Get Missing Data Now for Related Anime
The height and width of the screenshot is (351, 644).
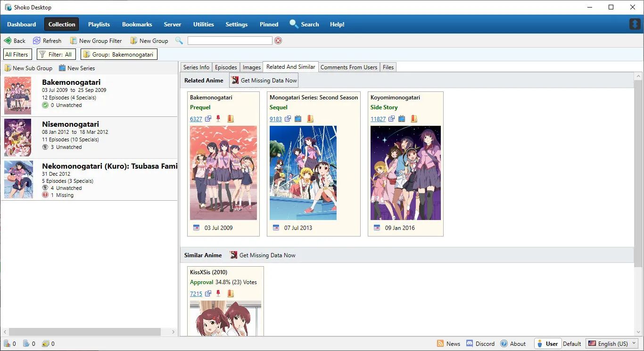pos(264,81)
